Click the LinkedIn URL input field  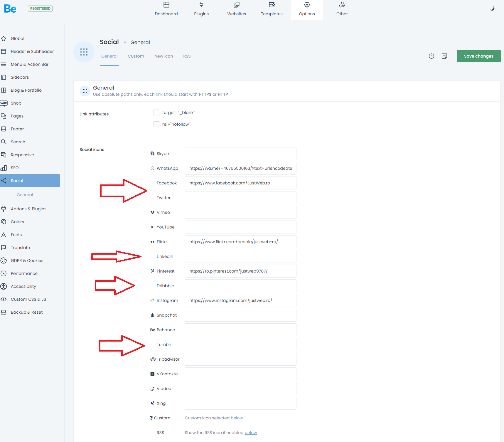coord(240,256)
